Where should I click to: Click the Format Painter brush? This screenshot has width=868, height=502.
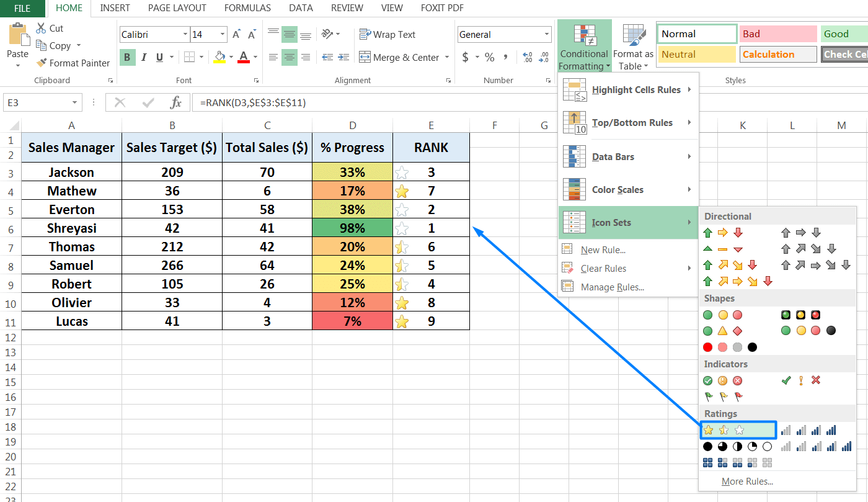click(x=42, y=63)
